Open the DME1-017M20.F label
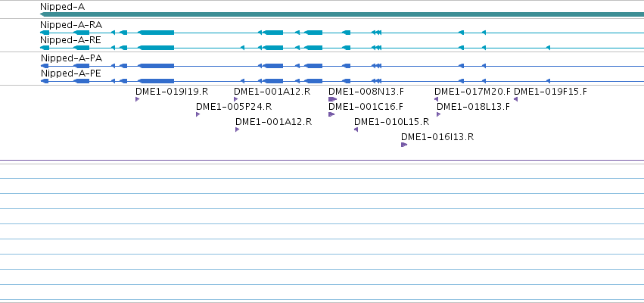The width and height of the screenshot is (644, 303). (472, 91)
